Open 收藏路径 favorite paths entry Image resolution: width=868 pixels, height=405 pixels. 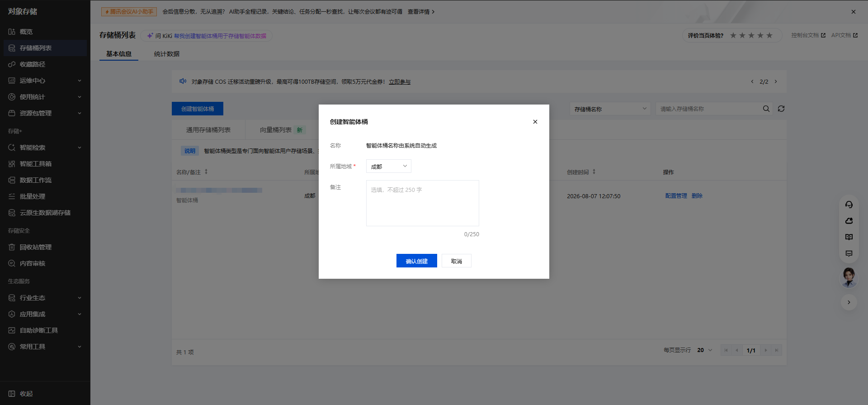coord(45,64)
